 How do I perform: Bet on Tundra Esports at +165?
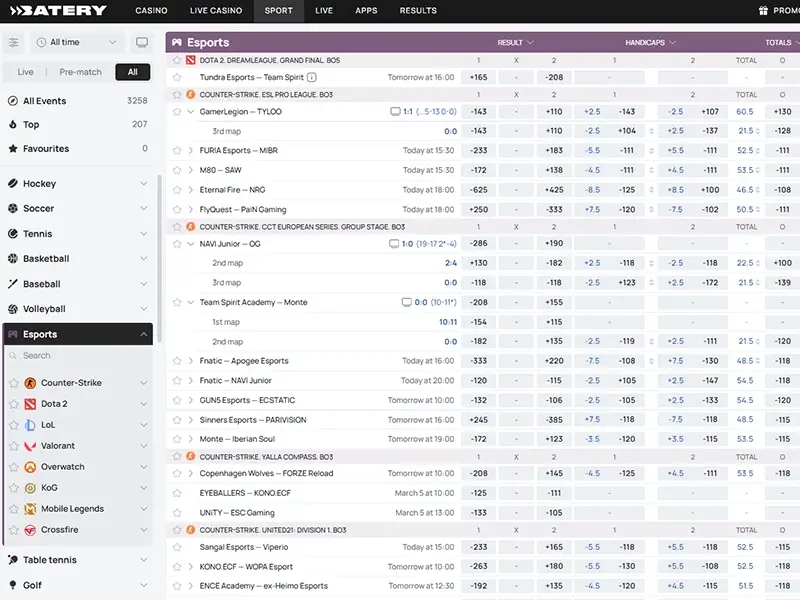[478, 78]
